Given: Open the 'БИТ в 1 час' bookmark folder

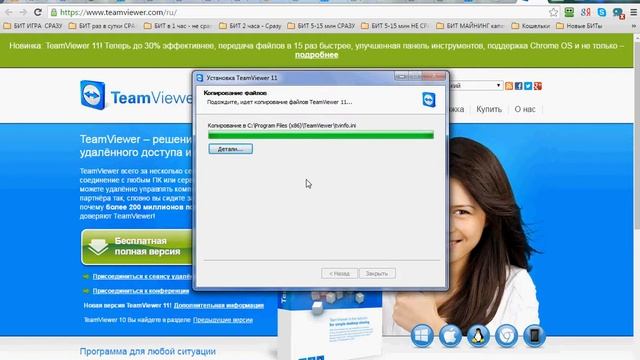Looking at the screenshot, I should tap(177, 26).
